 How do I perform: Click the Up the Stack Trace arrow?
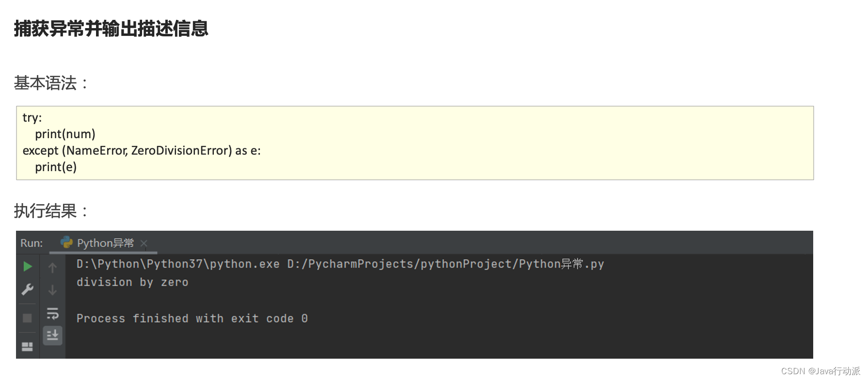(x=52, y=268)
